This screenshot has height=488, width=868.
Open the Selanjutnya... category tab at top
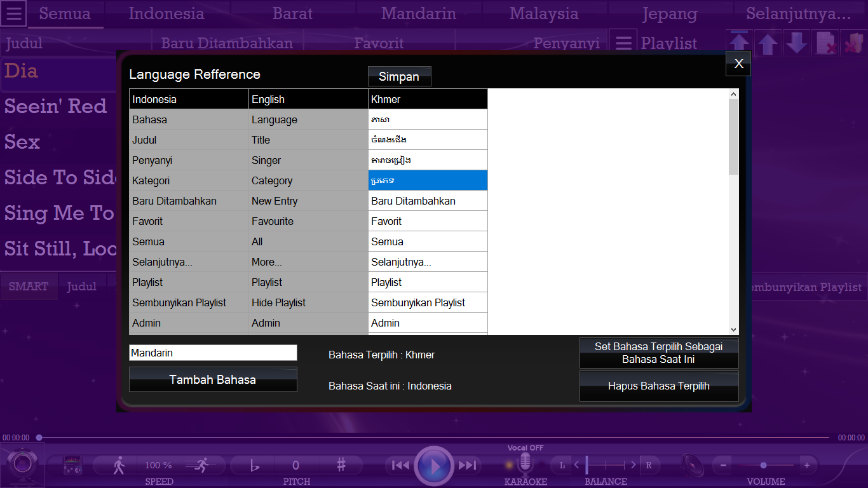pos(799,13)
